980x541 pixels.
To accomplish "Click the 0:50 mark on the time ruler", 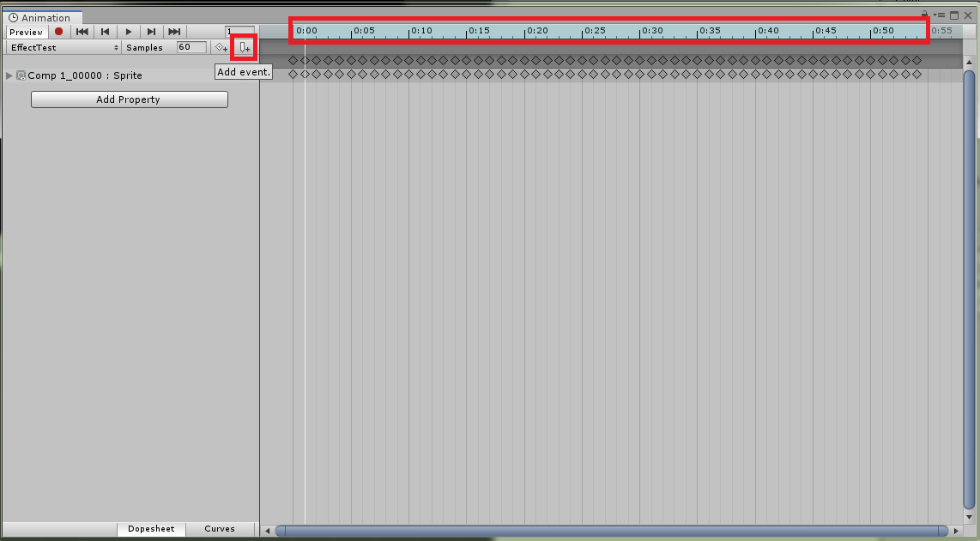I will 883,30.
